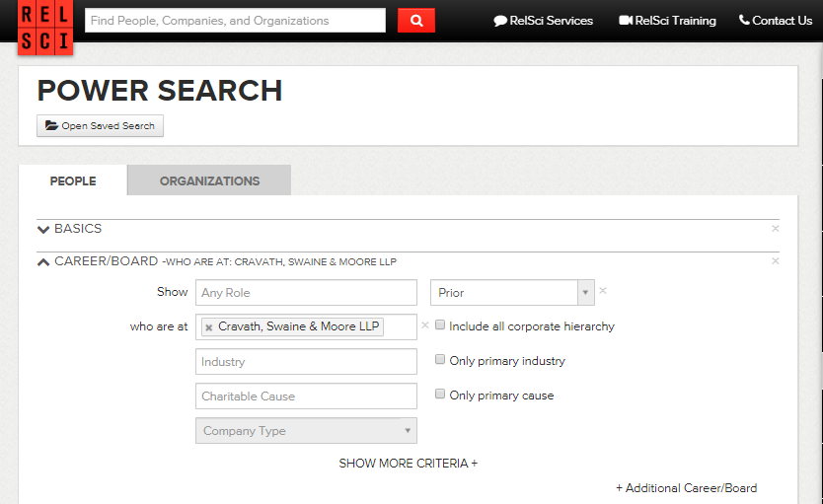This screenshot has width=823, height=504.
Task: Click the RelSci logo icon
Action: pyautogui.click(x=44, y=27)
